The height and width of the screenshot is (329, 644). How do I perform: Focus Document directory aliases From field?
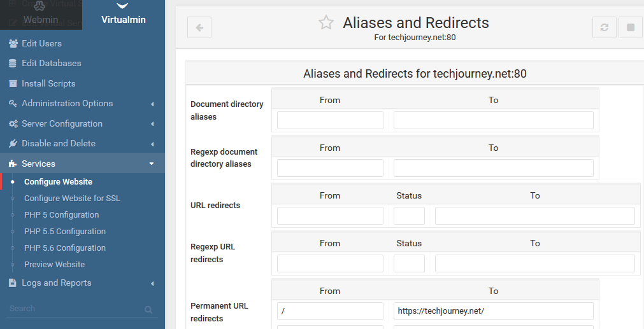point(330,120)
